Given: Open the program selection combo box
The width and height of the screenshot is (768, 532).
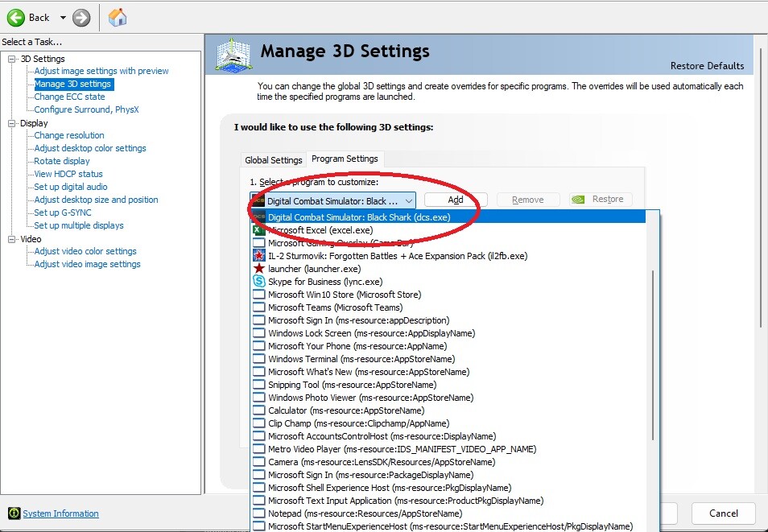Looking at the screenshot, I should point(333,201).
